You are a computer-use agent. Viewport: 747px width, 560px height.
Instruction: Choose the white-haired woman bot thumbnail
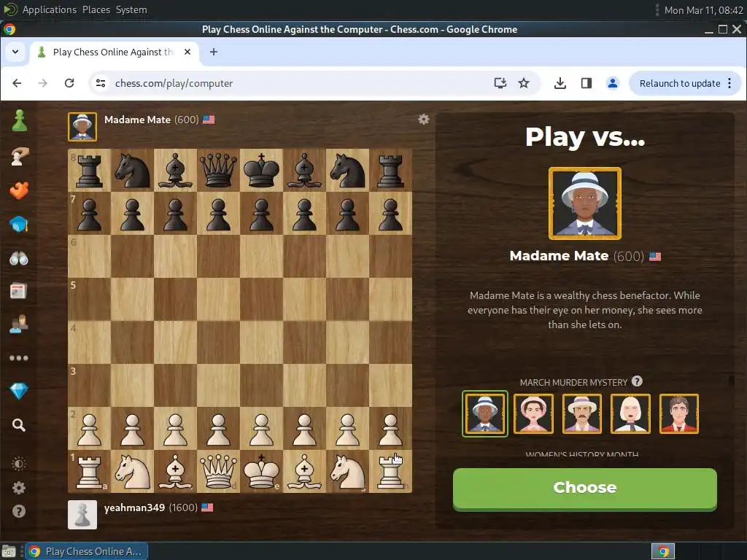tap(630, 413)
